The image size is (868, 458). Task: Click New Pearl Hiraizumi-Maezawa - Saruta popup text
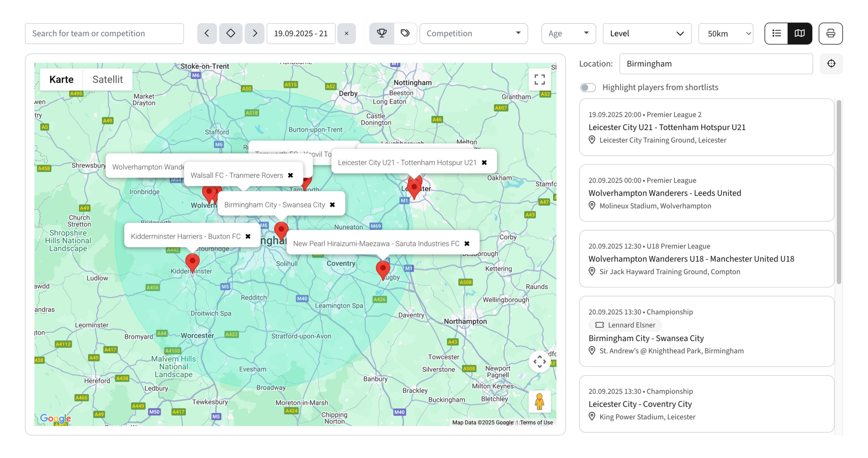pyautogui.click(x=376, y=244)
